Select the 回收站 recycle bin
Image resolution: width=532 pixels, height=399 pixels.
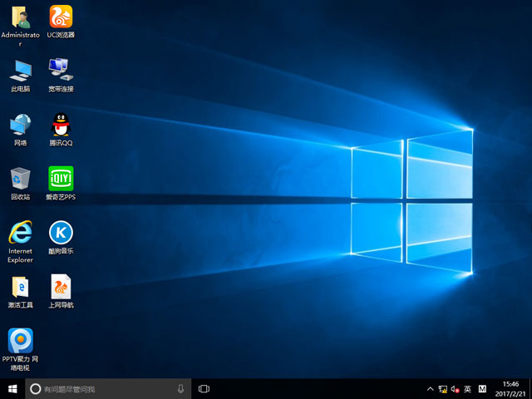click(x=21, y=178)
